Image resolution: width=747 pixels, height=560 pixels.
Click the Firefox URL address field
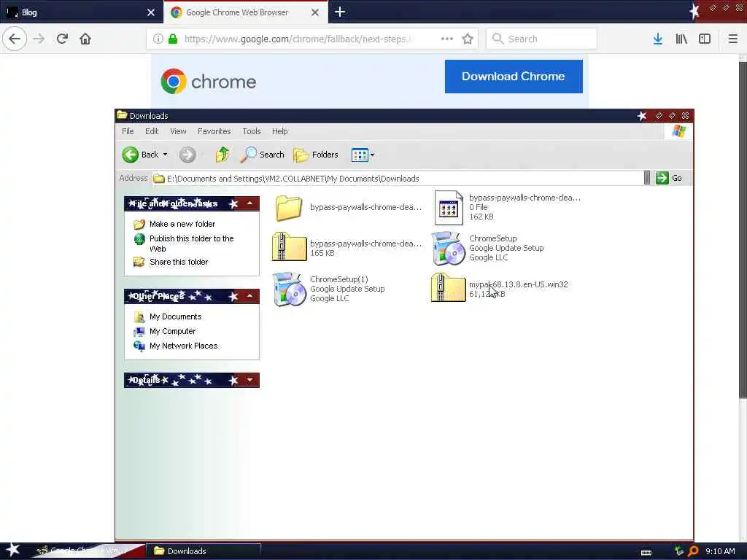point(296,39)
